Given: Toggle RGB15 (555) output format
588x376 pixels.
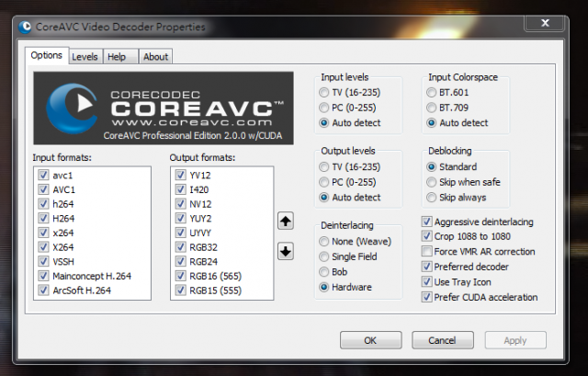Looking at the screenshot, I should (x=181, y=291).
